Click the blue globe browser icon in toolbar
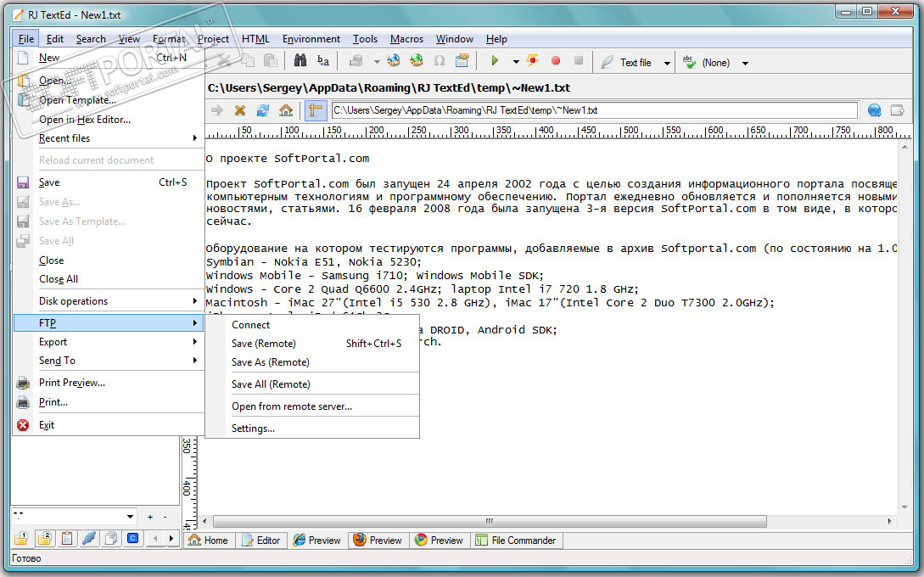The image size is (924, 577). click(393, 61)
